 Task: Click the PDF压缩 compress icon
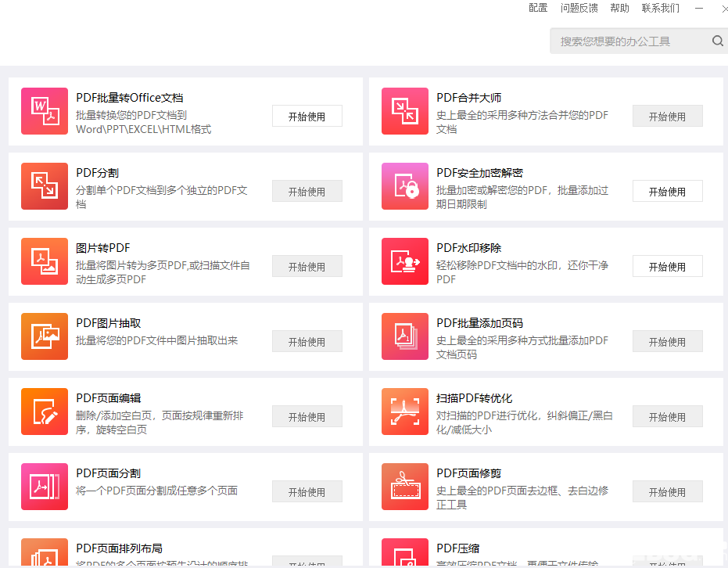coord(405,557)
